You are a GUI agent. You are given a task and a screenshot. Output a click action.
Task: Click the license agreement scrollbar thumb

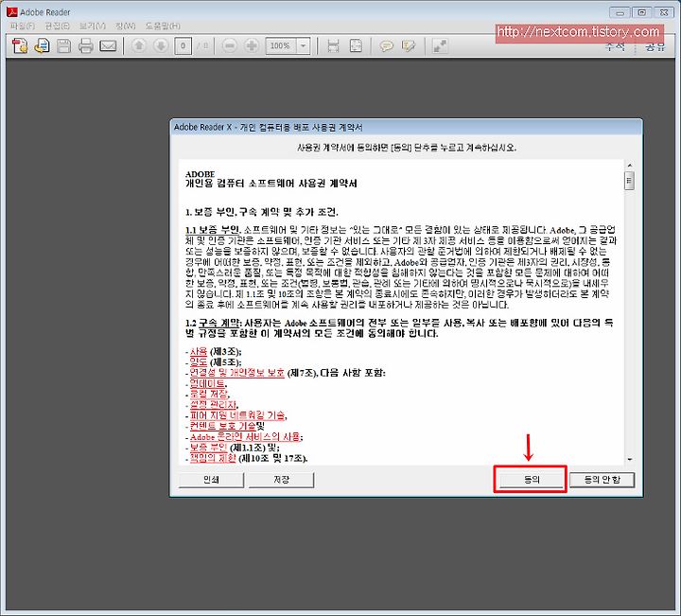point(629,181)
